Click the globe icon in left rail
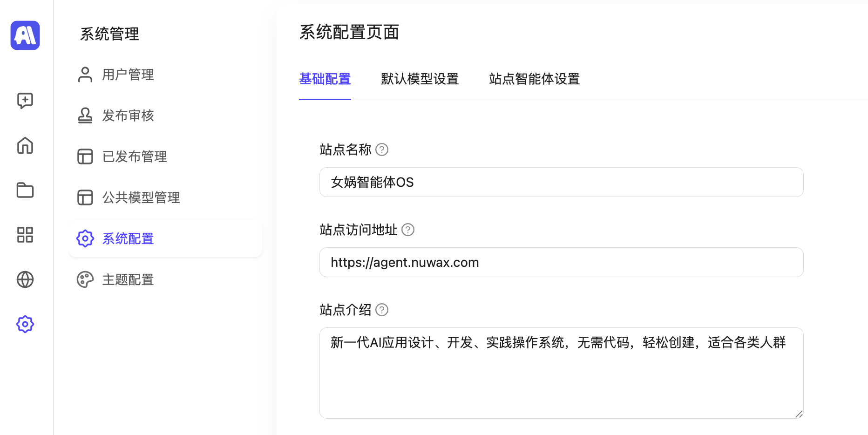The height and width of the screenshot is (435, 868). tap(25, 279)
